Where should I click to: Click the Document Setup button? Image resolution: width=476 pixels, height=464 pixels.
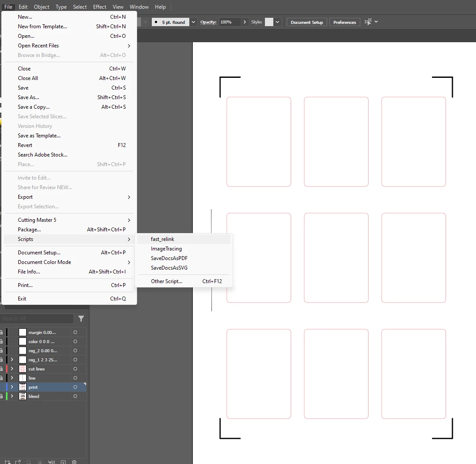click(307, 22)
